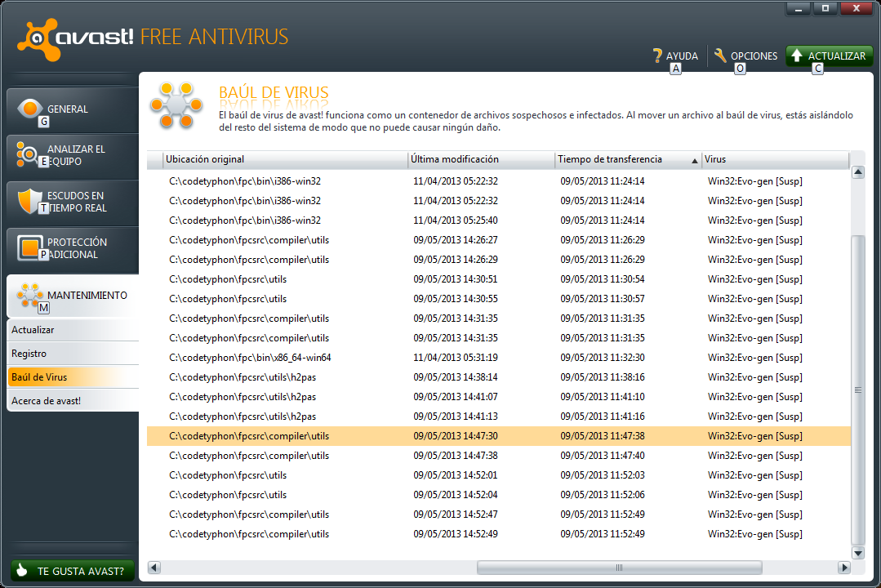Sort by Ubicación original column header
Screen dimensions: 881x588
(x=285, y=159)
